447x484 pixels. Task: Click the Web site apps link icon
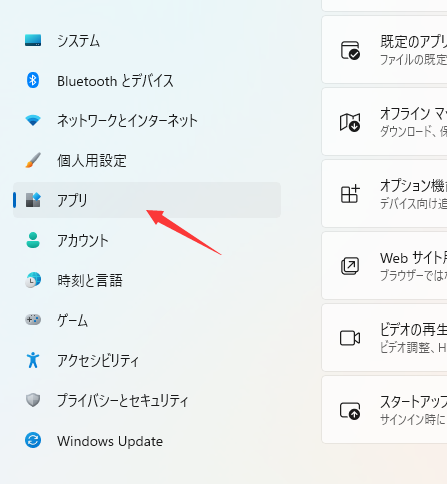(350, 266)
